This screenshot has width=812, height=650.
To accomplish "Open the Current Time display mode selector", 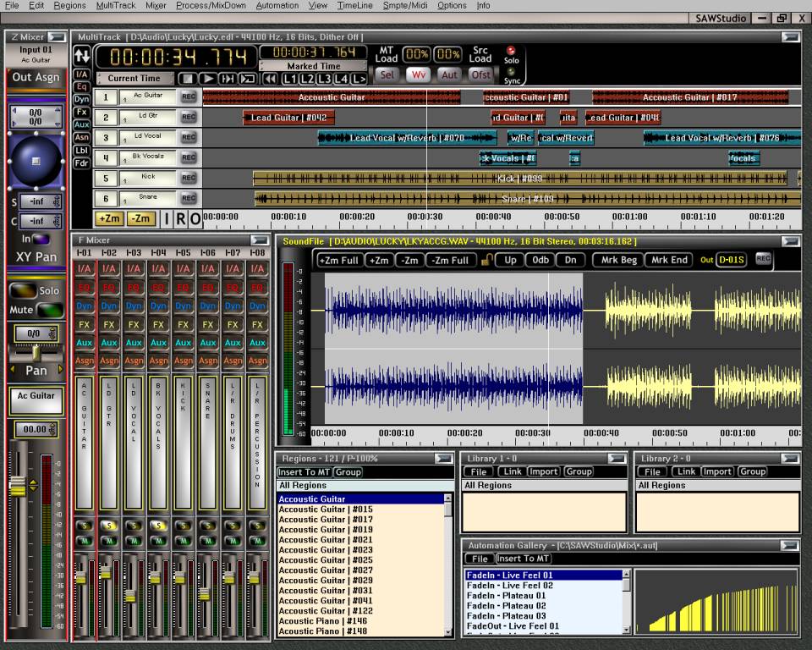I will [x=134, y=79].
